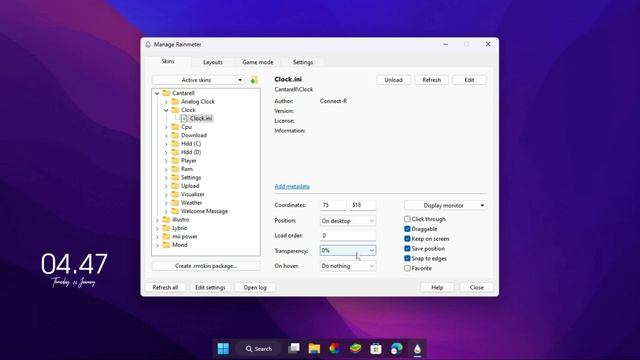Open the Active skins dropdown
Screen dimensions: 640x360
tap(198, 80)
